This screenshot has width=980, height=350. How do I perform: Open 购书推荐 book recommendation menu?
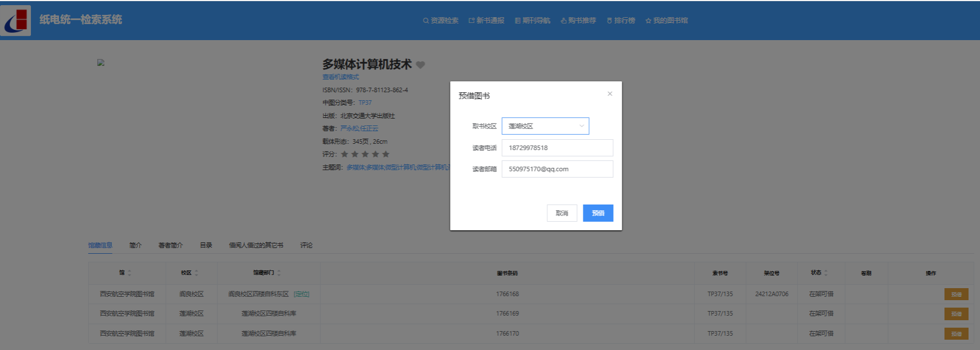pos(578,21)
